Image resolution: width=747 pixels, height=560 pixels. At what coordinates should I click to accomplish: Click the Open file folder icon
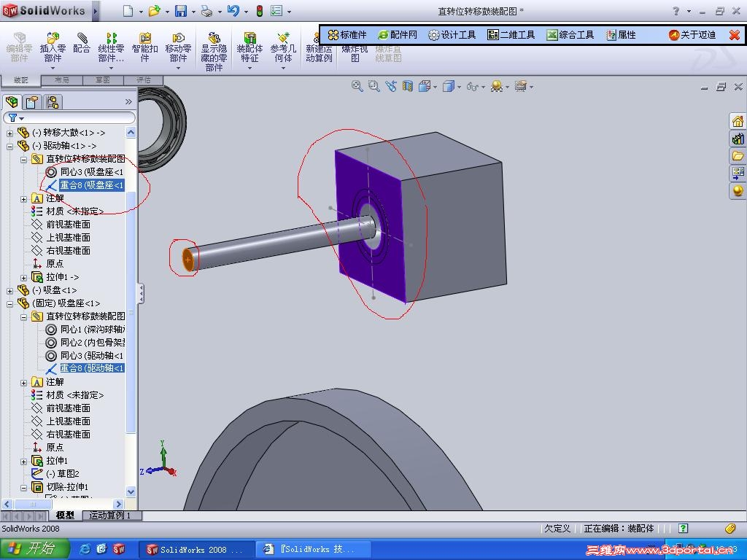click(154, 10)
